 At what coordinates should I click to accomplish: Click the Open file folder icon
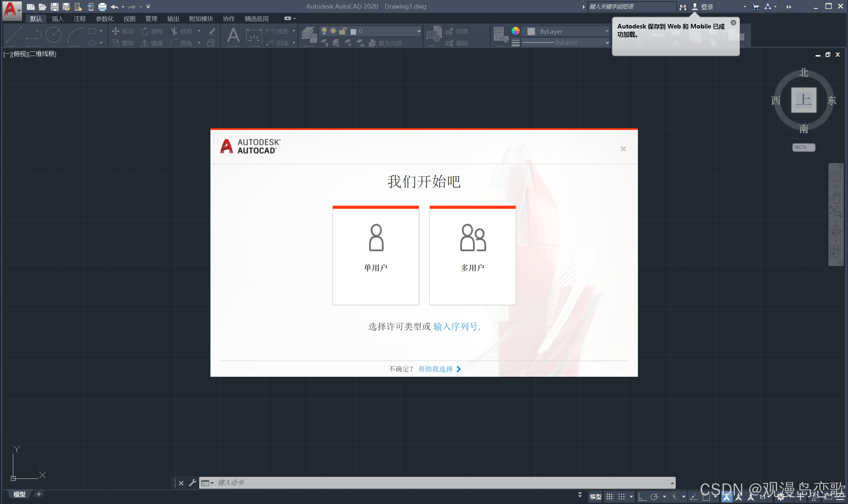pyautogui.click(x=42, y=6)
